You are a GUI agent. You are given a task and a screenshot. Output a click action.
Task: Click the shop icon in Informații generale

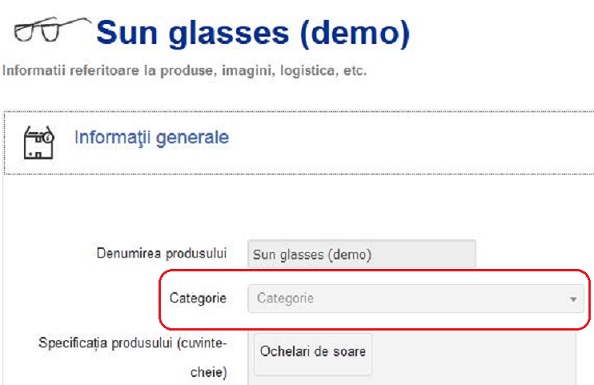[x=39, y=142]
